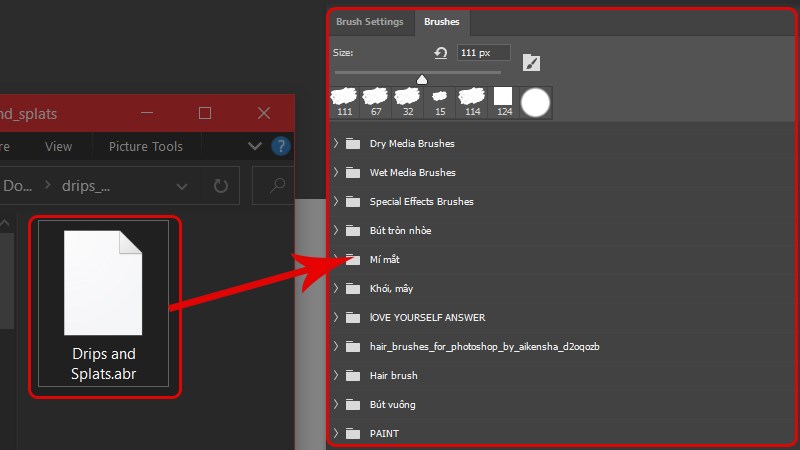This screenshot has height=450, width=800.
Task: Switch to the Brush Settings tab
Action: pyautogui.click(x=370, y=22)
